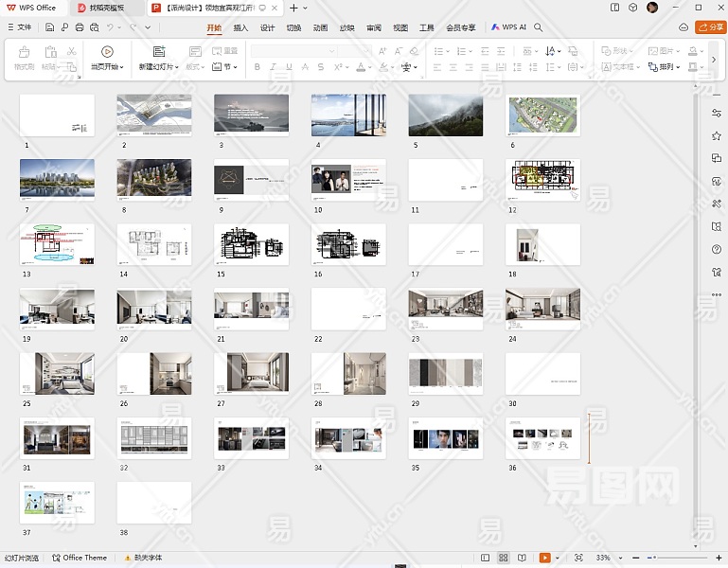Click the help question mark in right sidebar

(717, 249)
